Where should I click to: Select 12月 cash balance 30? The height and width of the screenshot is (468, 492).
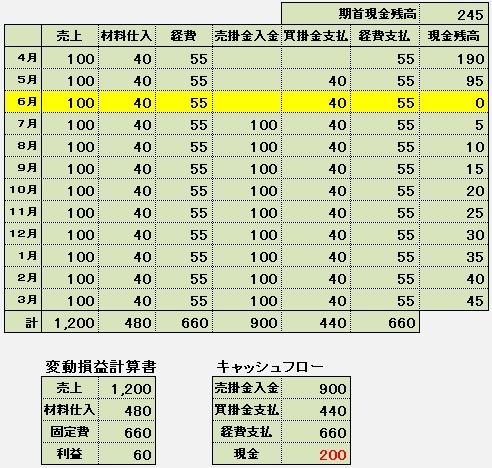point(454,234)
